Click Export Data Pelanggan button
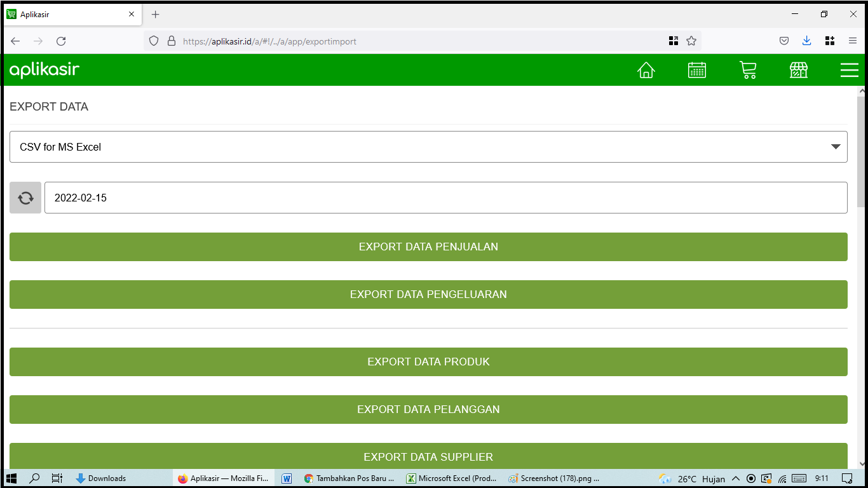 point(428,409)
